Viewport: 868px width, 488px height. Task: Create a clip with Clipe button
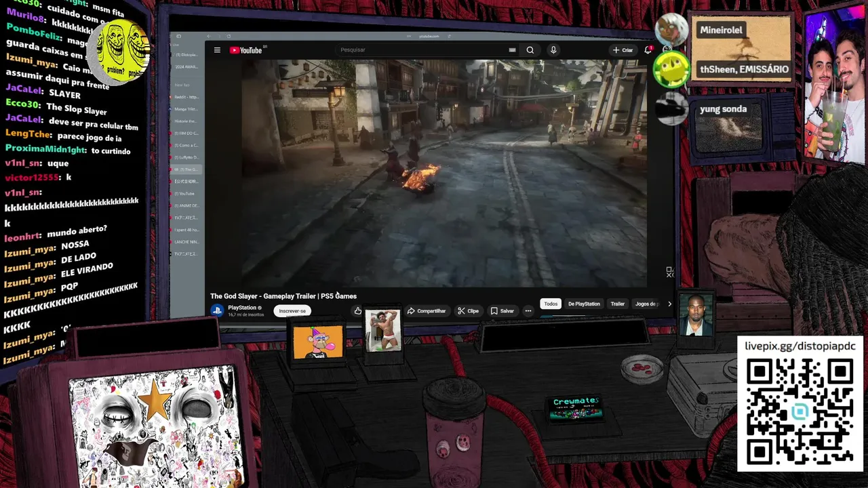(x=468, y=311)
